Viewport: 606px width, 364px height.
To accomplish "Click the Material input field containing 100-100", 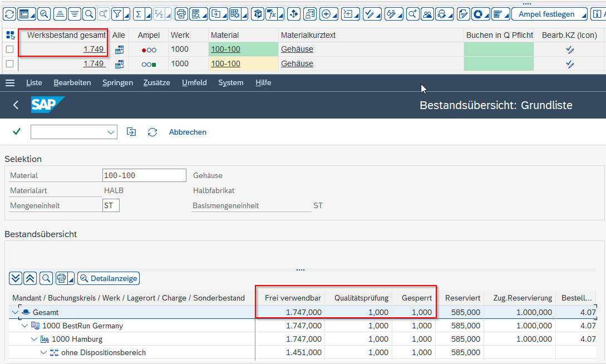I will (144, 175).
